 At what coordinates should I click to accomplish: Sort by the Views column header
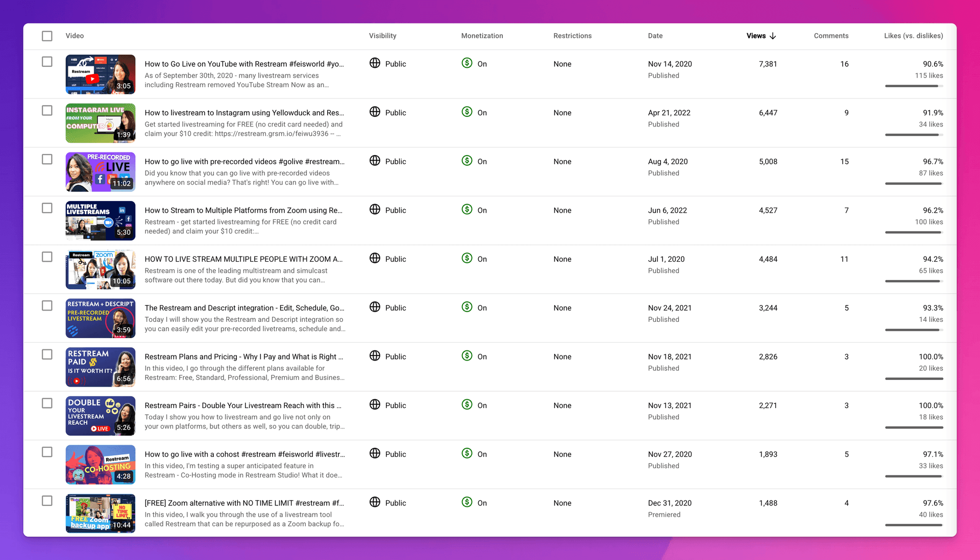(x=756, y=36)
